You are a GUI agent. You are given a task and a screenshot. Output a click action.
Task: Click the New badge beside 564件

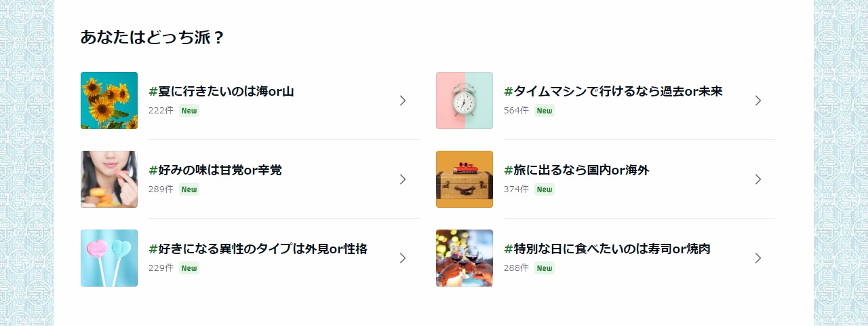tap(545, 111)
